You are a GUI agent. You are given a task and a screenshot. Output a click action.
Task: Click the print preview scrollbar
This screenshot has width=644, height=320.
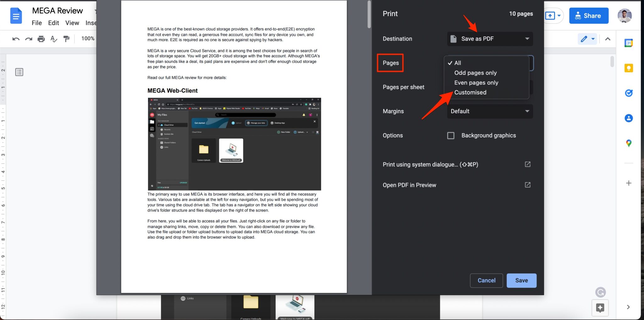[x=369, y=15]
